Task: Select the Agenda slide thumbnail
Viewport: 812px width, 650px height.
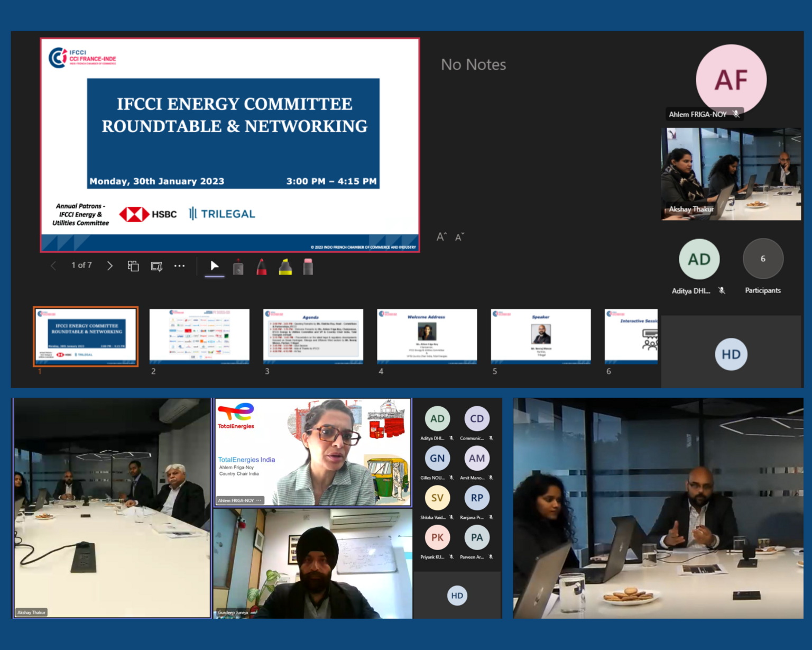Action: [313, 336]
